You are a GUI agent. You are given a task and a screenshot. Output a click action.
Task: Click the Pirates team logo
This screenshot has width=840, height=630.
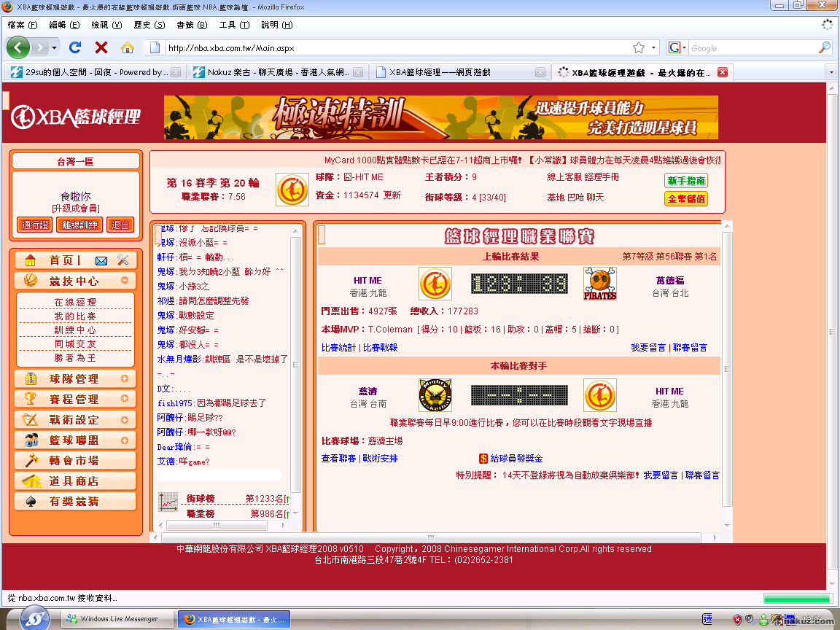(x=600, y=284)
